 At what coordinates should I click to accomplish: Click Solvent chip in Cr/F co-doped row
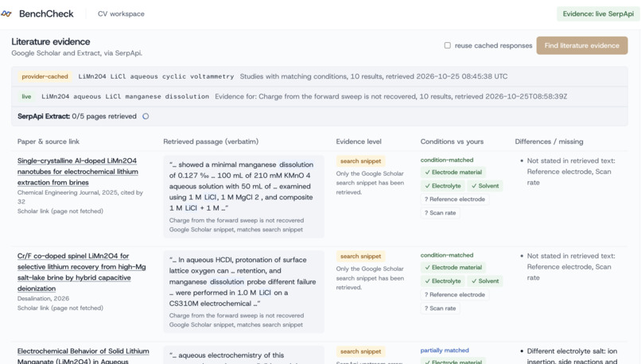point(485,281)
